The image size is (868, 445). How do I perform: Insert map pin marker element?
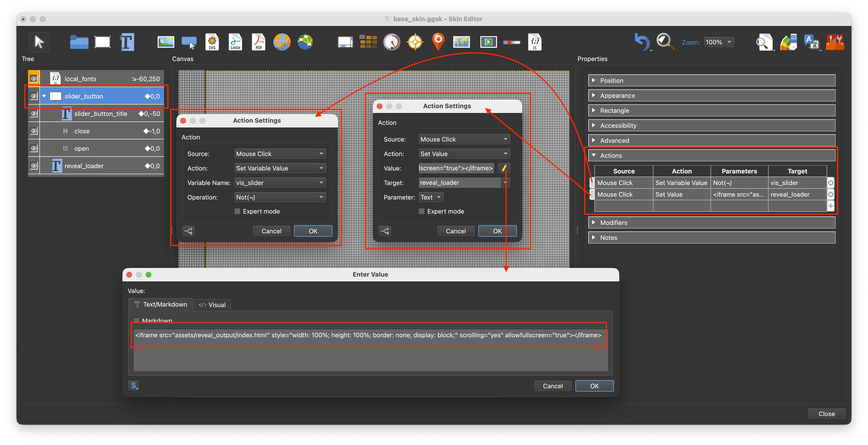pyautogui.click(x=438, y=42)
